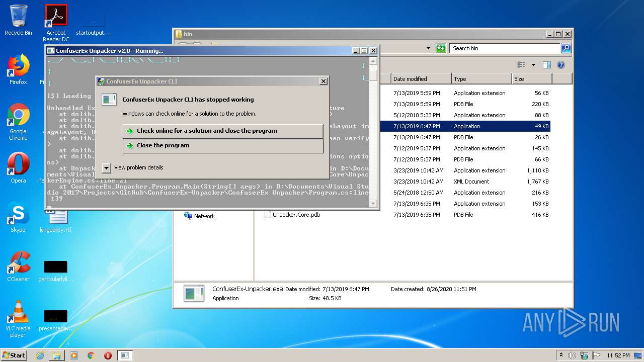The width and height of the screenshot is (644, 362).
Task: Select the startoutput desktop file
Action: (x=94, y=24)
